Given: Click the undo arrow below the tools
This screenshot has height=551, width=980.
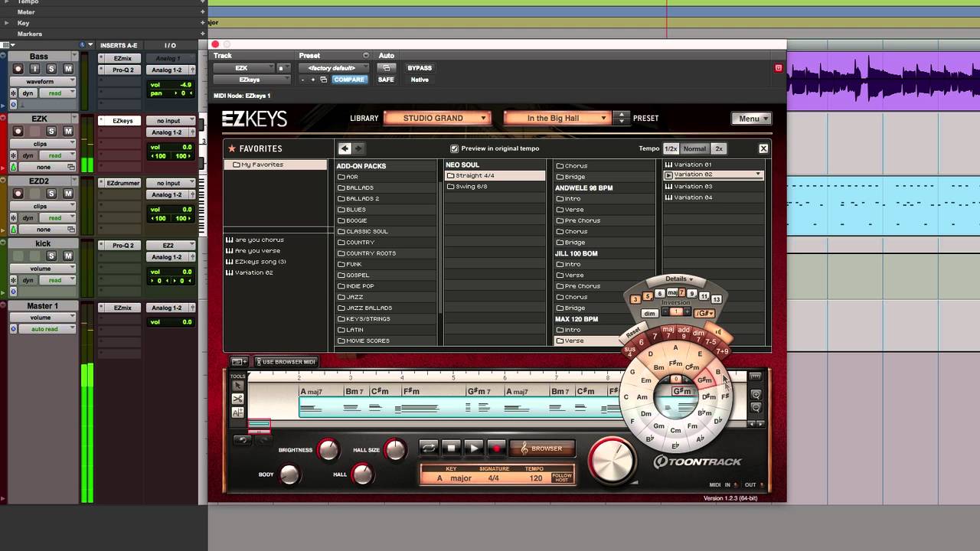Looking at the screenshot, I should point(243,439).
